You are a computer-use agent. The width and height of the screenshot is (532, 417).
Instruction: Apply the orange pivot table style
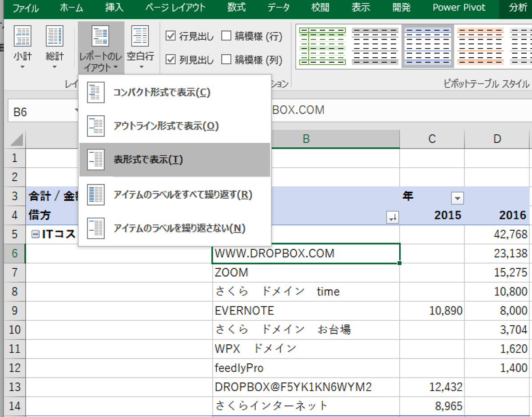click(x=479, y=46)
